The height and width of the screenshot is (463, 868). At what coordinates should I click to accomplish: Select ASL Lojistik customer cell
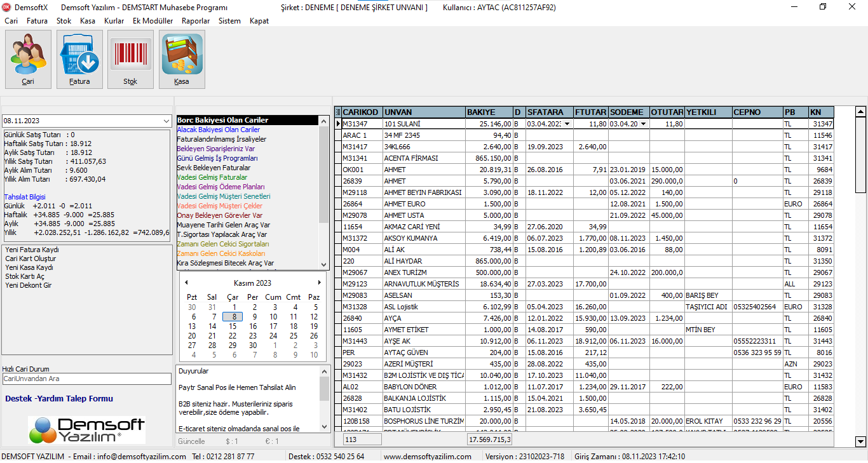(x=424, y=307)
